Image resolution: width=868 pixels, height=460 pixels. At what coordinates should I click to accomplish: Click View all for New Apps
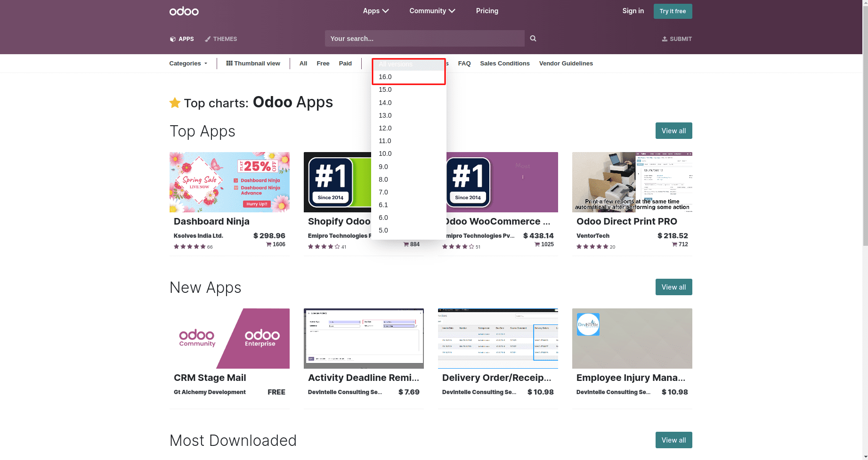coord(673,287)
